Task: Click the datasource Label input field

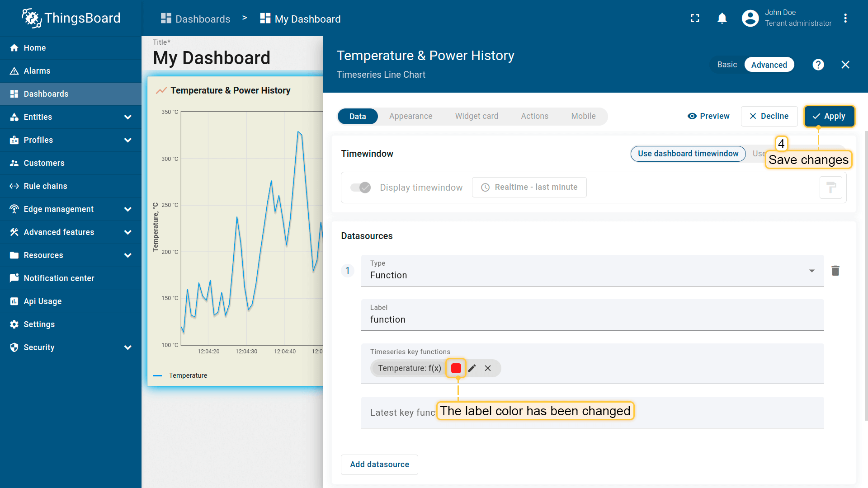Action: [x=592, y=319]
